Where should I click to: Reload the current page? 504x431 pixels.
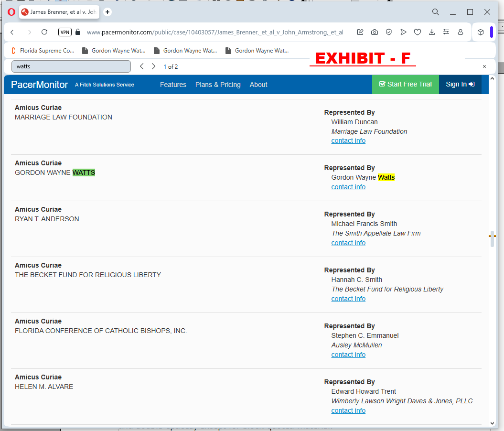tap(44, 32)
